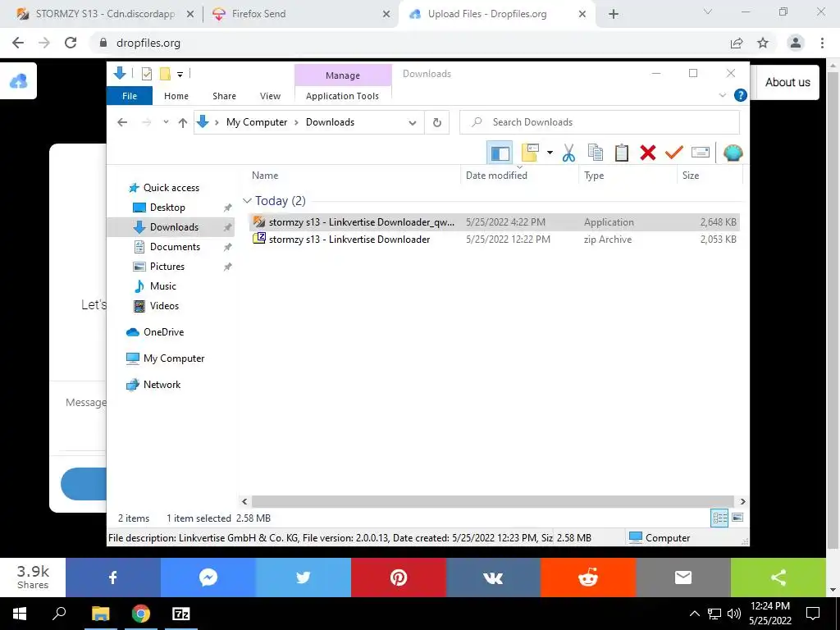Open 7-Zip from Windows taskbar
The width and height of the screenshot is (840, 630).
click(181, 614)
